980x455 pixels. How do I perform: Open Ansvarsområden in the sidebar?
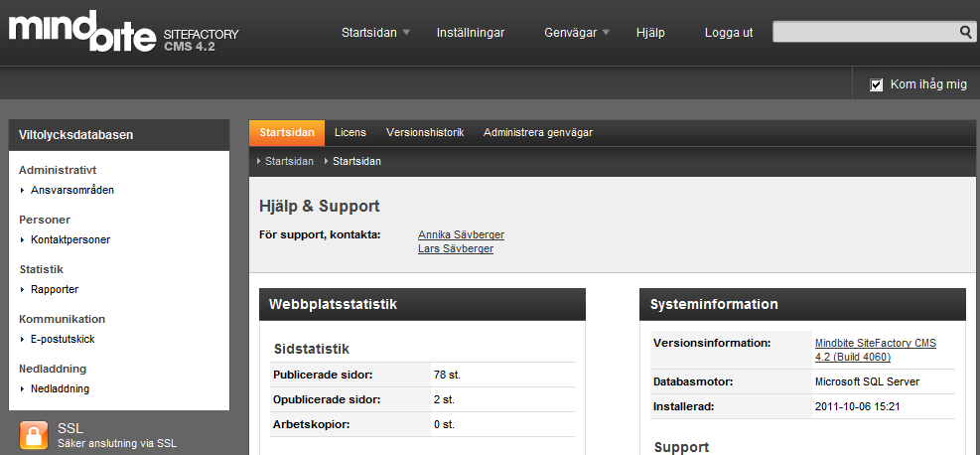click(72, 190)
